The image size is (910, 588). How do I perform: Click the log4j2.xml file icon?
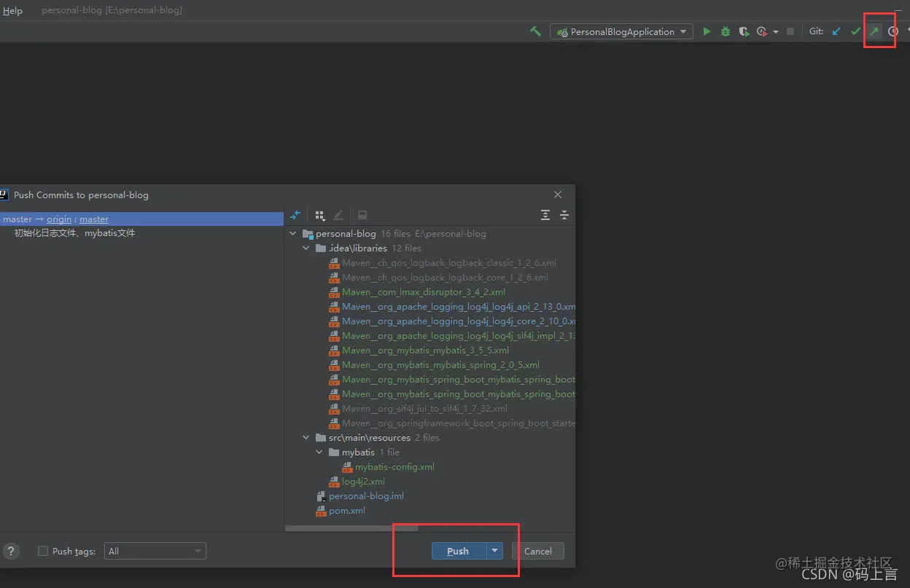(x=334, y=482)
